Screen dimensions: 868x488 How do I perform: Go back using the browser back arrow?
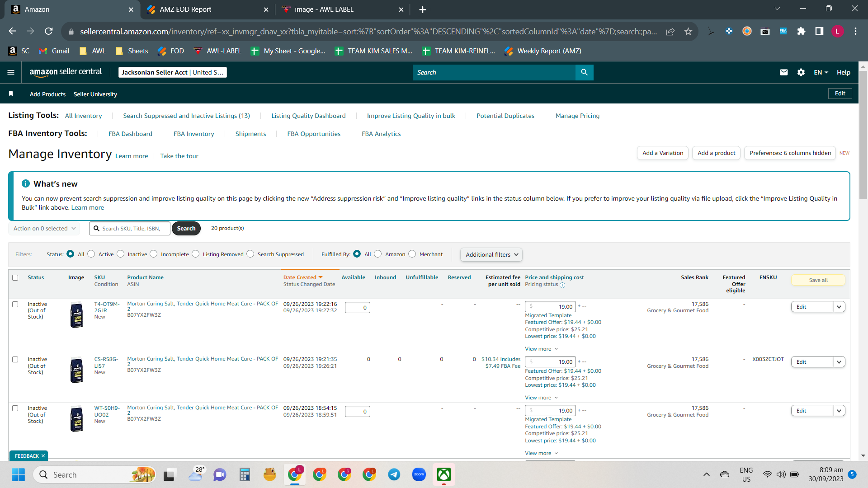tap(13, 31)
